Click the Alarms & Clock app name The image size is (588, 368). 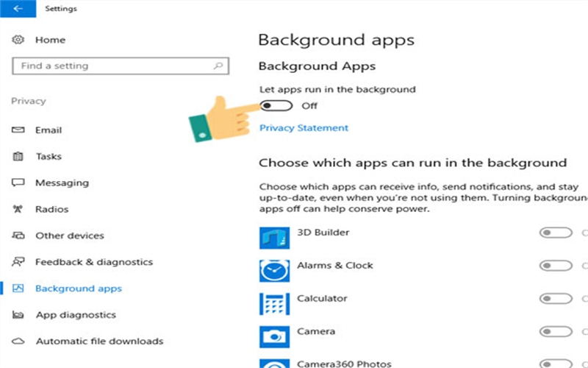click(x=335, y=266)
